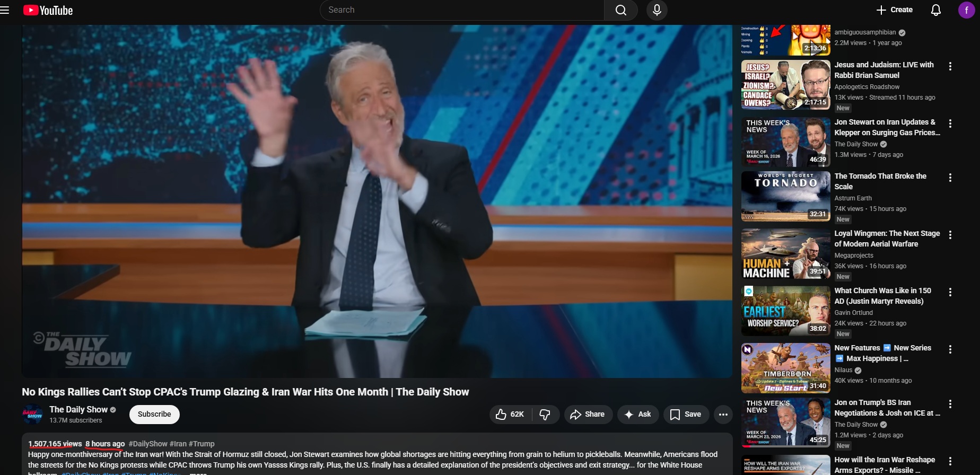Open the 2:13:36 ambiguousamphibian video thumbnail
Screen dimensions: 980x475
click(785, 40)
